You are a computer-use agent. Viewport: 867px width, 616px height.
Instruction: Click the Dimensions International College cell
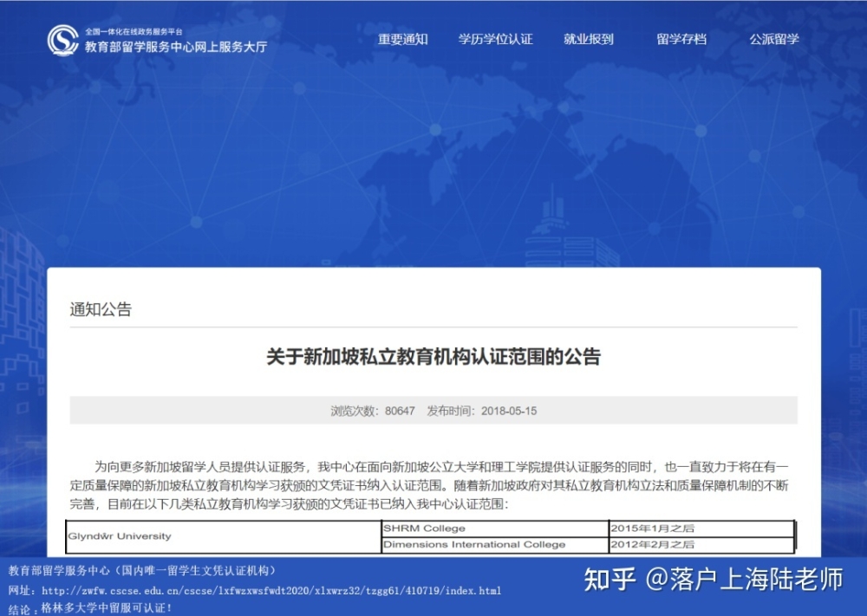point(495,545)
